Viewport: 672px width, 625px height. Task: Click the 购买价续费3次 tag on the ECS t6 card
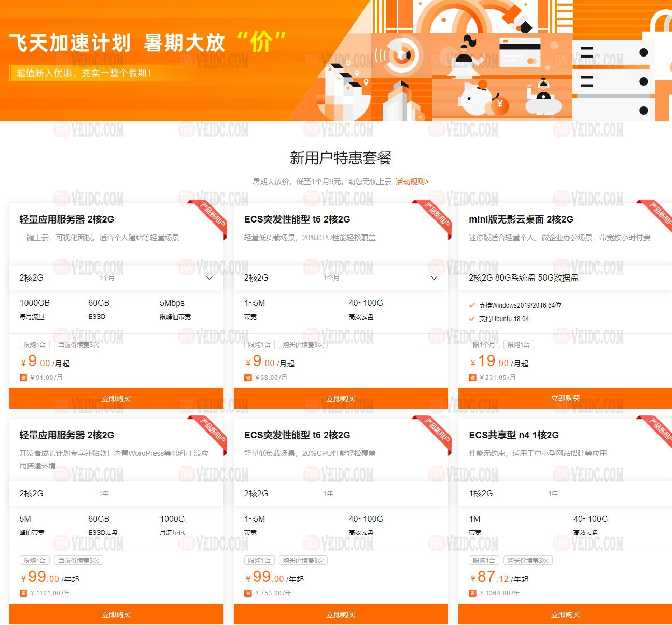[x=303, y=344]
